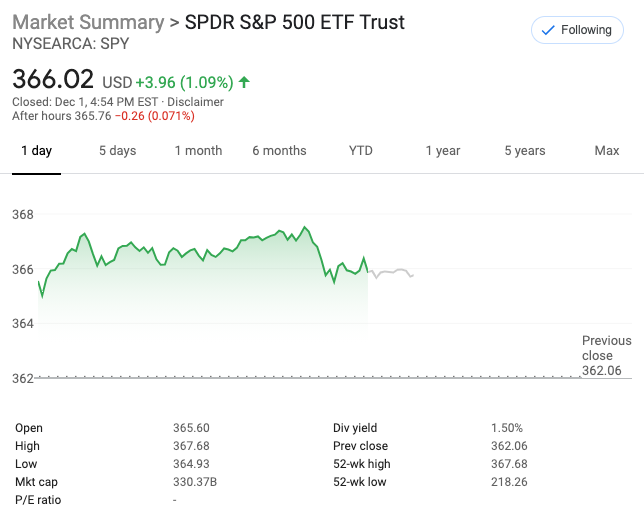Click the NYSEARCA: SPY ticker text
The width and height of the screenshot is (644, 518).
click(x=70, y=44)
